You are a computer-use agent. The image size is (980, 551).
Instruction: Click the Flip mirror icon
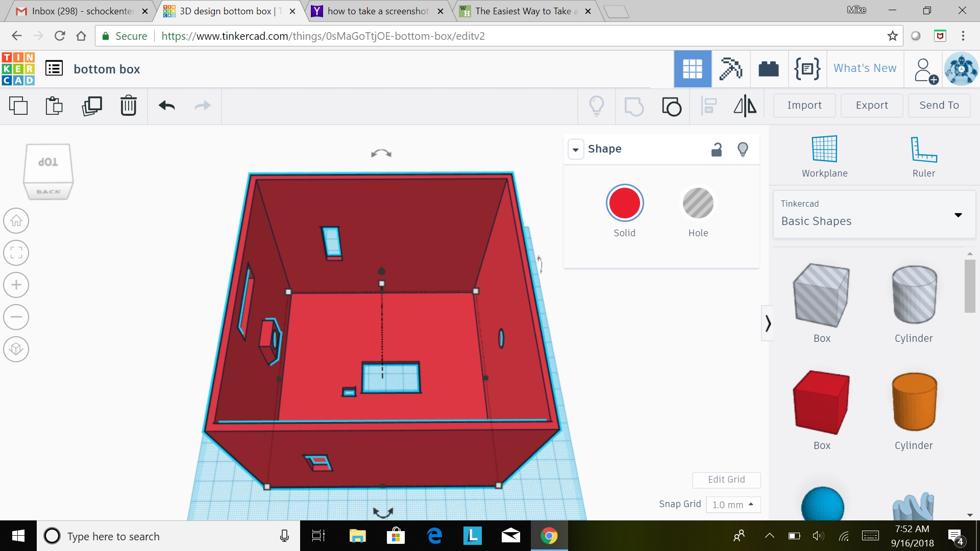click(745, 106)
